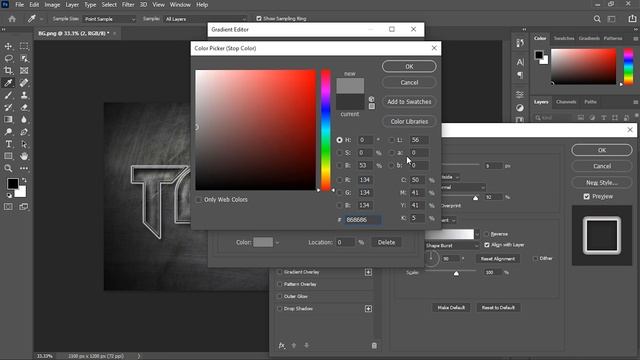Select the Move tool
The height and width of the screenshot is (360, 640).
click(8, 46)
